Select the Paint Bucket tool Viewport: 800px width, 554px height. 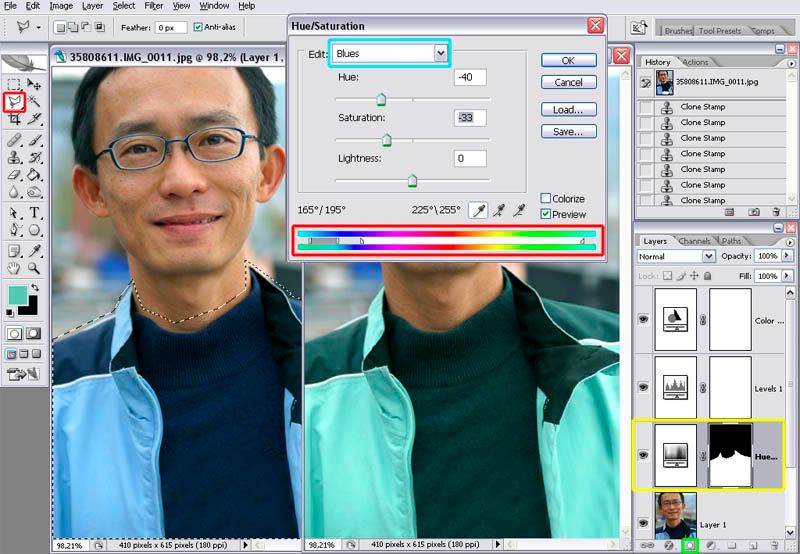[x=34, y=175]
